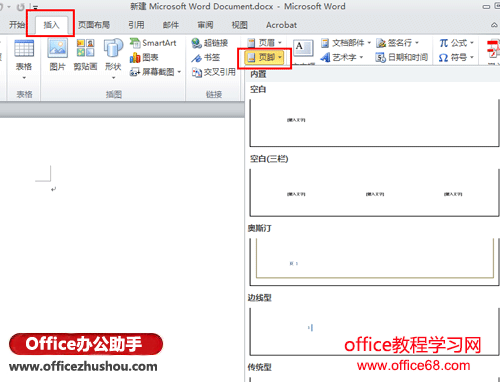500x382 pixels.
Task: Customize the quick access toolbar dropdown
Action: click(x=35, y=7)
